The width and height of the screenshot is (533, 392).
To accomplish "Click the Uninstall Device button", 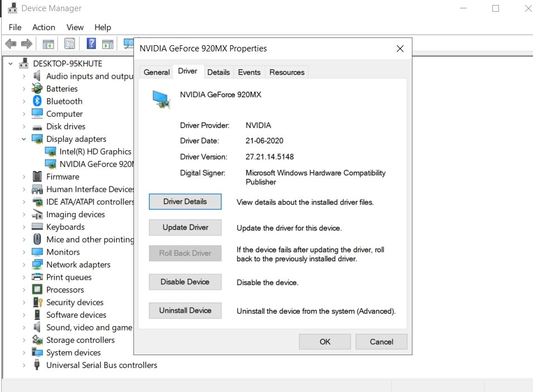I will [185, 310].
